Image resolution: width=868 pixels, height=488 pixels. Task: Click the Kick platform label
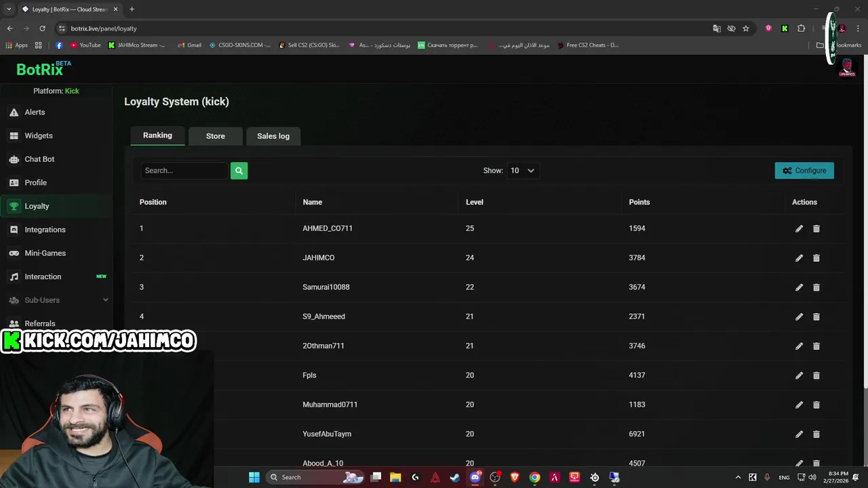pos(72,91)
